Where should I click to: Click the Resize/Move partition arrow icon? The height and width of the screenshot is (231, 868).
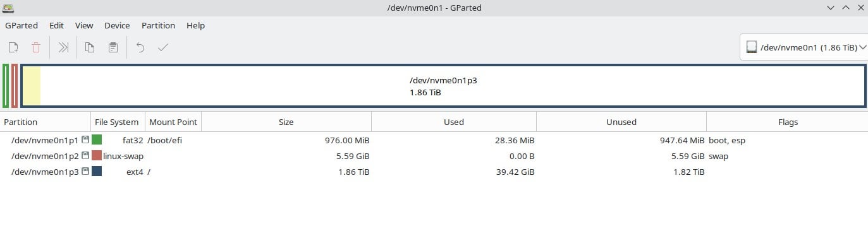63,47
